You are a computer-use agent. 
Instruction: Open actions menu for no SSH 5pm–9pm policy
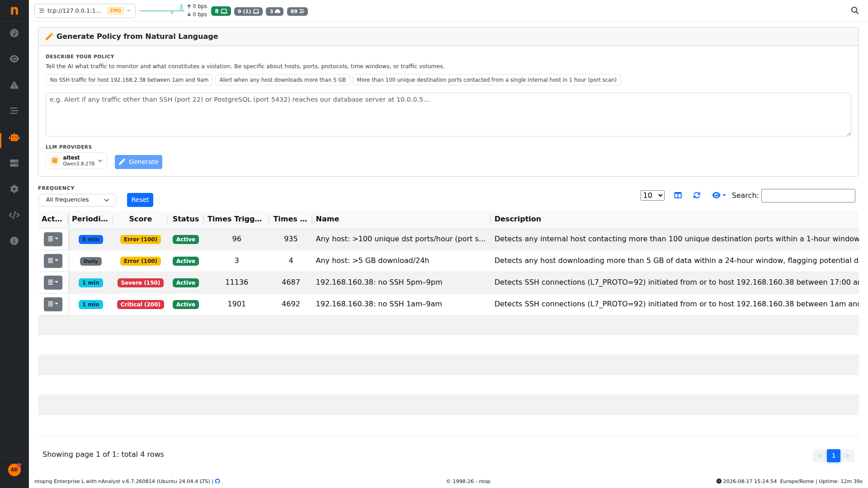(53, 282)
